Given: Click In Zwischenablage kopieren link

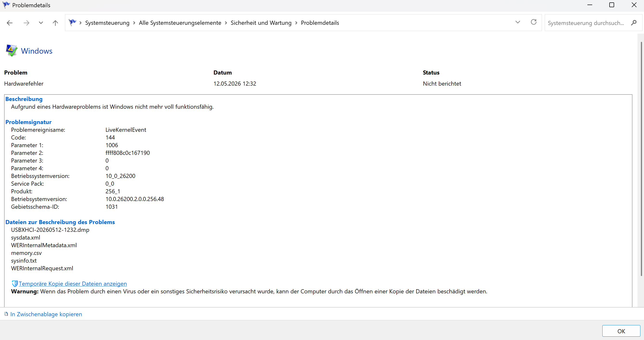Looking at the screenshot, I should [46, 314].
